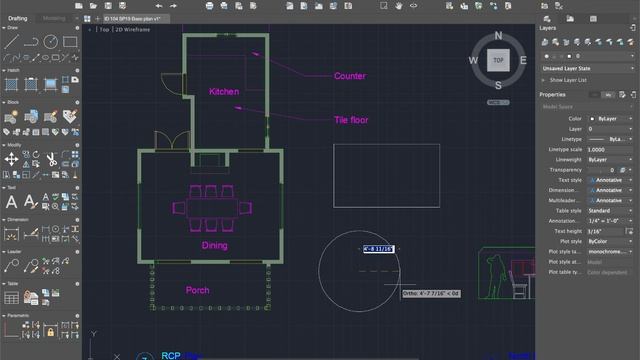Click the Save icon in top toolbar

point(108,6)
